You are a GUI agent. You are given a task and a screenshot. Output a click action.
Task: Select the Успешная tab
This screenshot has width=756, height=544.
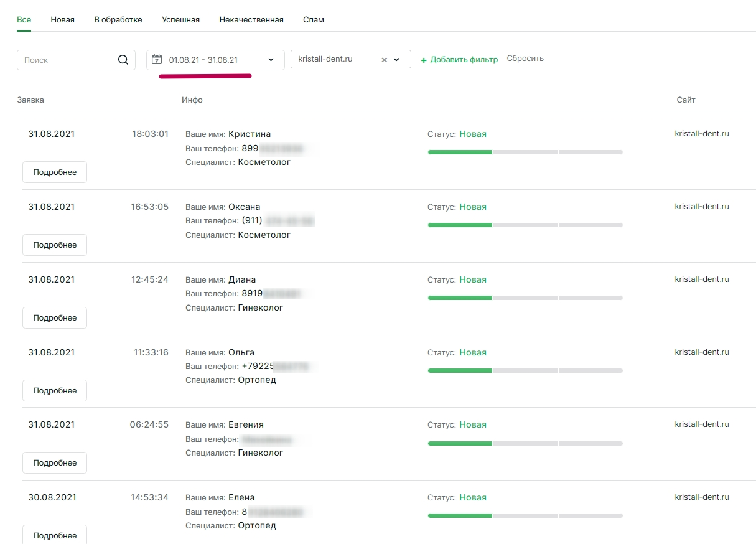pos(180,20)
